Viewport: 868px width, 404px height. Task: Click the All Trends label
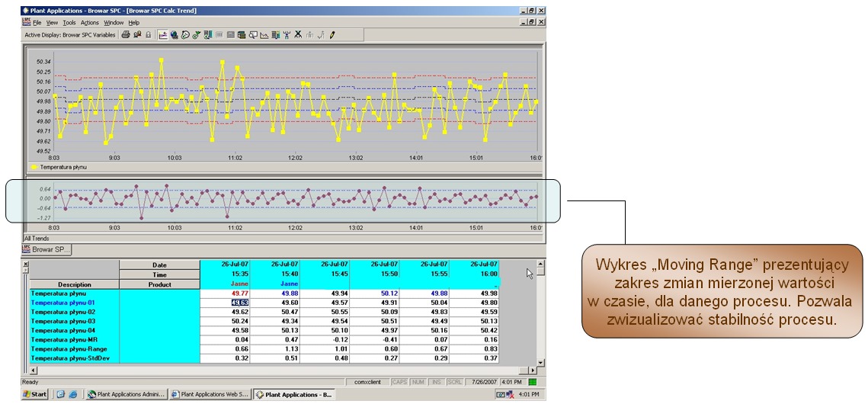pos(37,239)
